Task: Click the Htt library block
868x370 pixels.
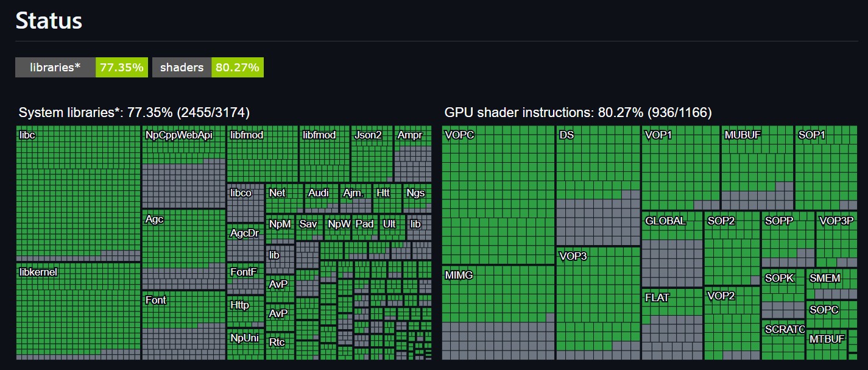Action: tap(387, 198)
